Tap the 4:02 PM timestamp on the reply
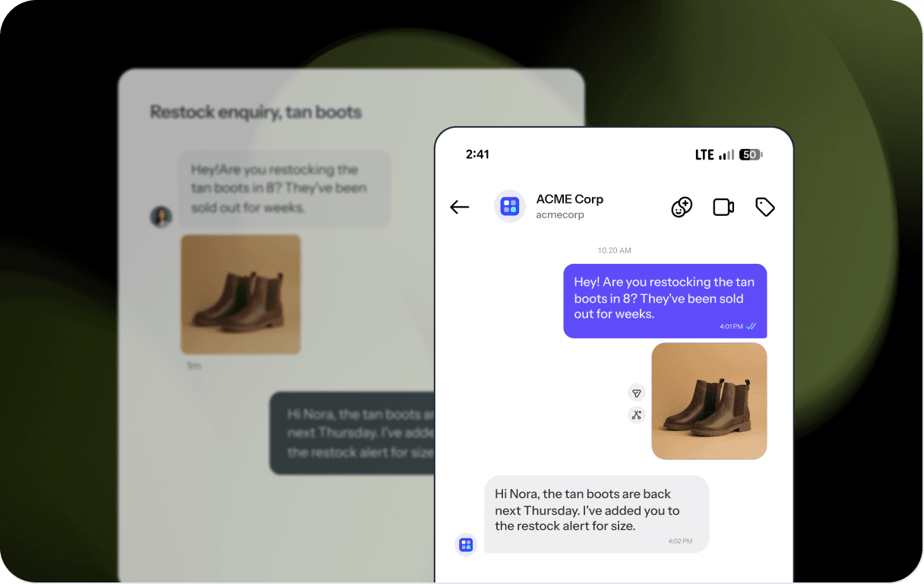The height and width of the screenshot is (584, 924). coord(680,541)
